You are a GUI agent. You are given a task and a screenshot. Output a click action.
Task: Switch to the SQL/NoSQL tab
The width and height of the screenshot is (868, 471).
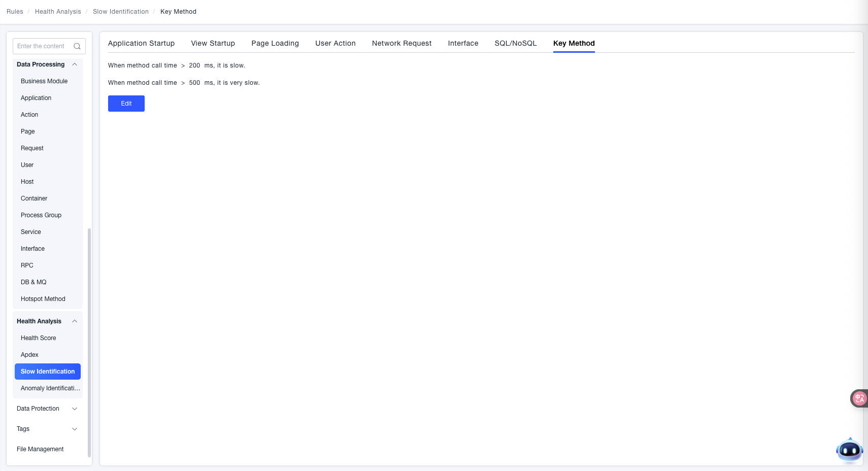click(x=515, y=44)
